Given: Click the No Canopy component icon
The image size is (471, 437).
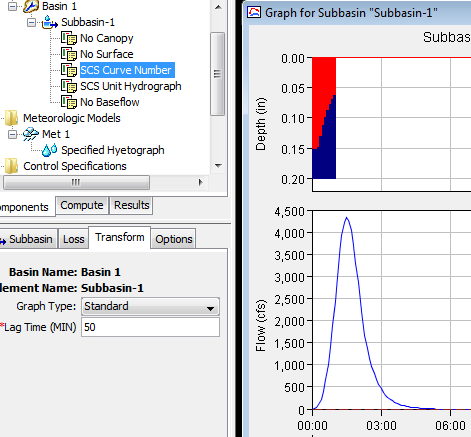Looking at the screenshot, I should pyautogui.click(x=69, y=38).
